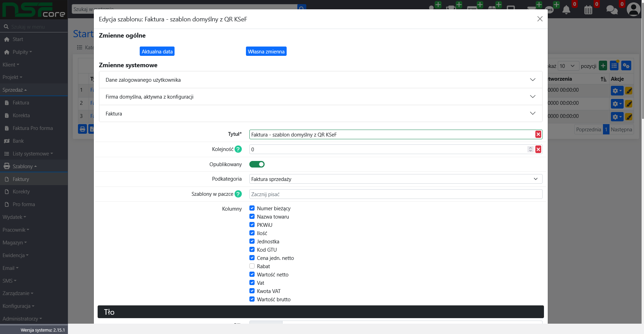The height and width of the screenshot is (334, 644).
Task: Uncheck the Kod GTU column
Action: 252,250
